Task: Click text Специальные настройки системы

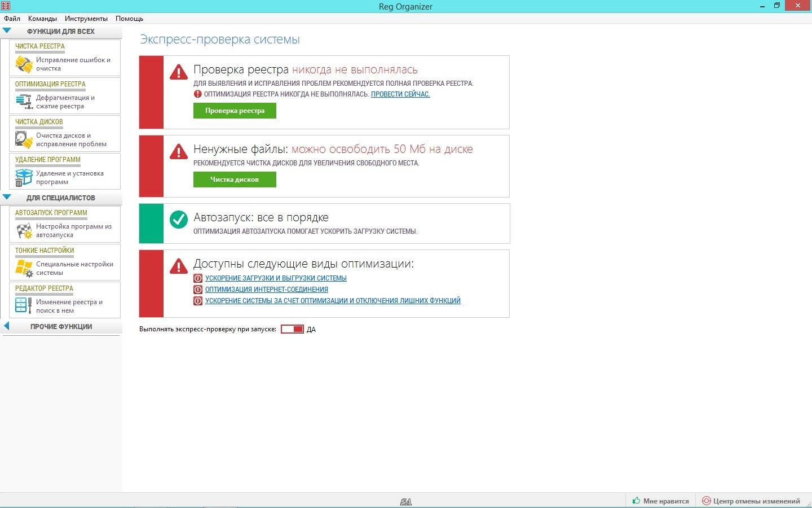Action: [74, 268]
